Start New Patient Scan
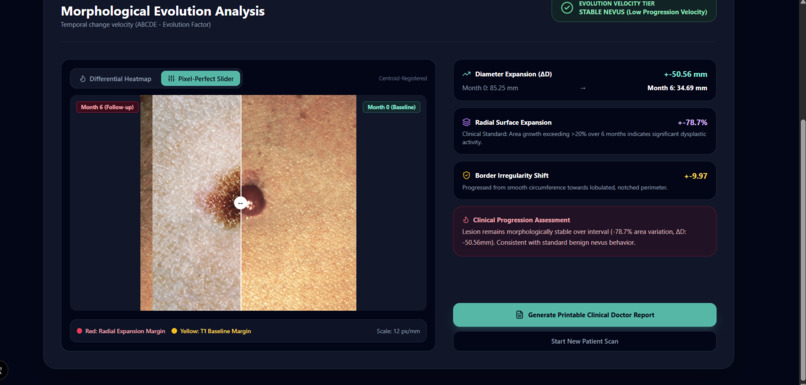The height and width of the screenshot is (385, 806). click(584, 341)
